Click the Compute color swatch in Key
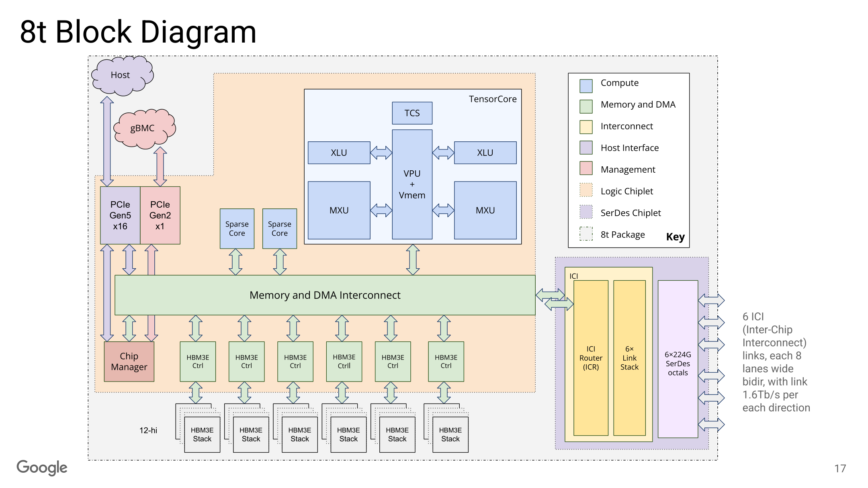This screenshot has height=488, width=868. tap(586, 86)
